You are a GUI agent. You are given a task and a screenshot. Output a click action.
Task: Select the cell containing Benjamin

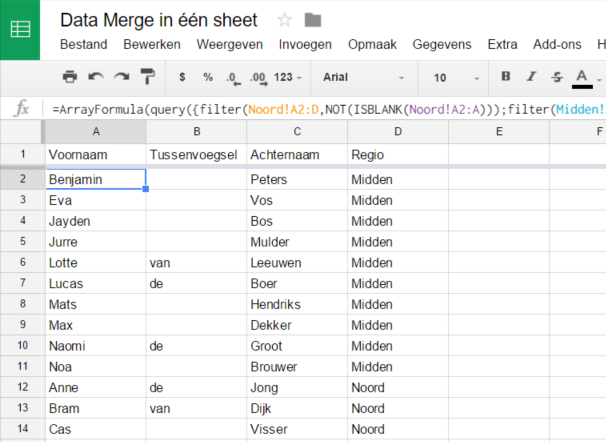(96, 179)
